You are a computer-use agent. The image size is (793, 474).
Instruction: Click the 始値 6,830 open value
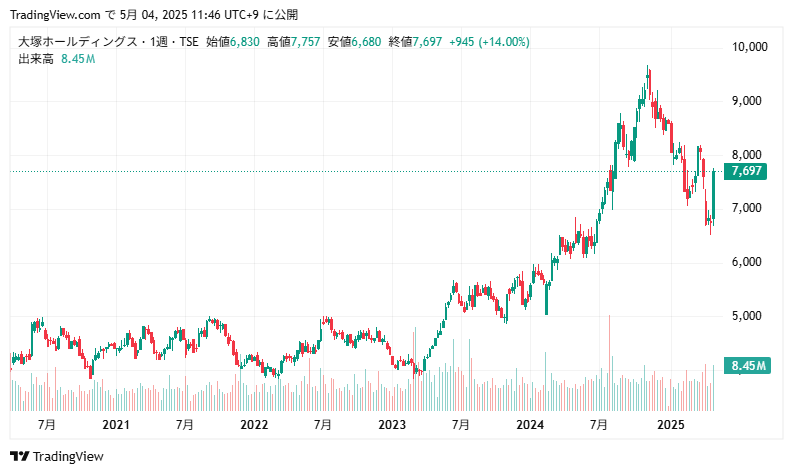[x=233, y=41]
